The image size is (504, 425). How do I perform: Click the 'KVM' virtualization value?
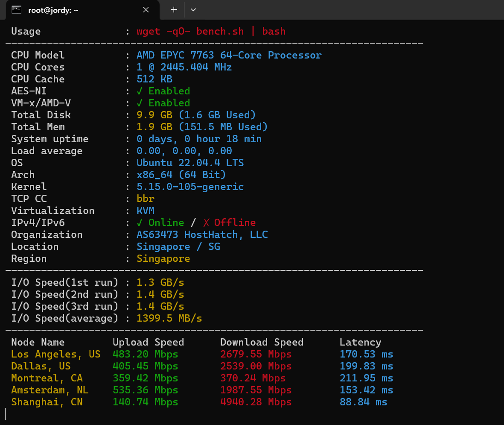[146, 211]
